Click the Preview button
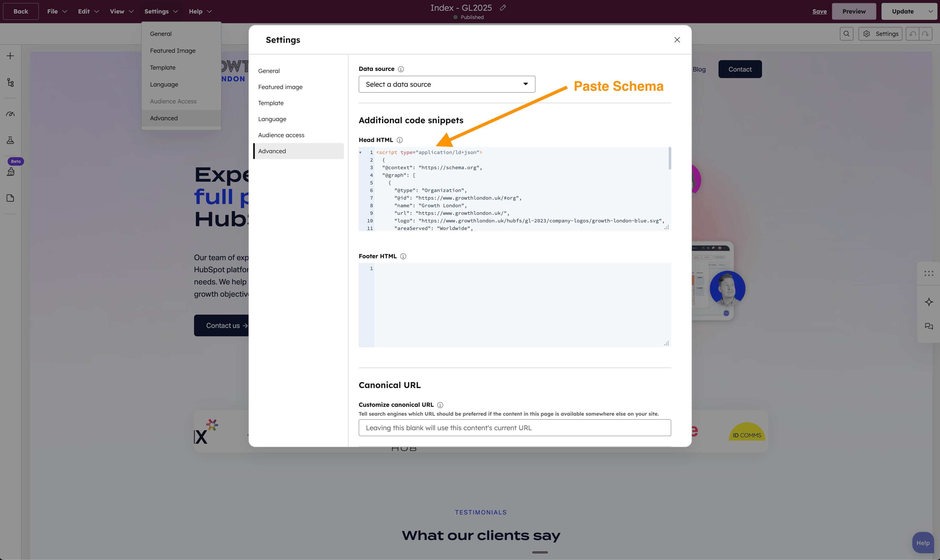Screen dimensions: 940x560 coord(854,11)
